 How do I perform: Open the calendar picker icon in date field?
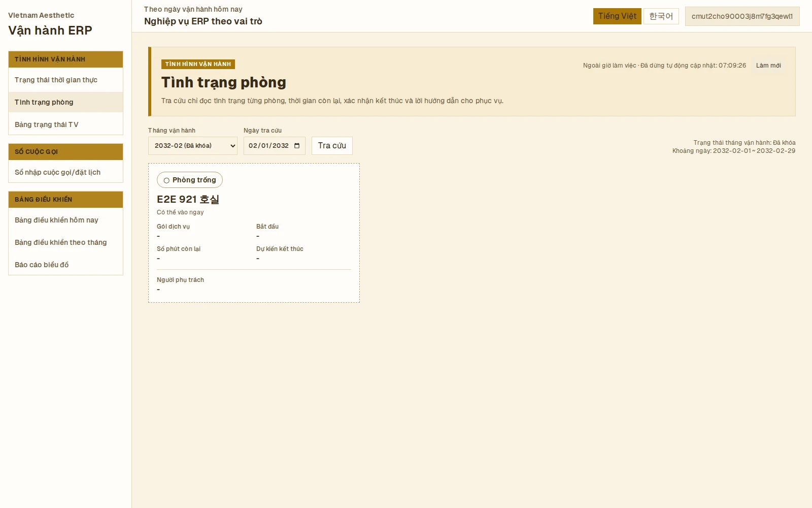(297, 146)
